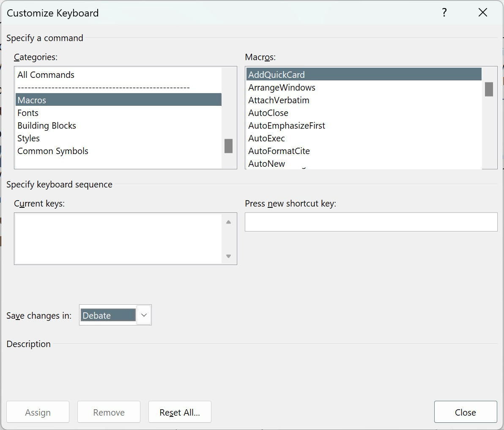Select the ArrangeWindows macro

pyautogui.click(x=282, y=88)
